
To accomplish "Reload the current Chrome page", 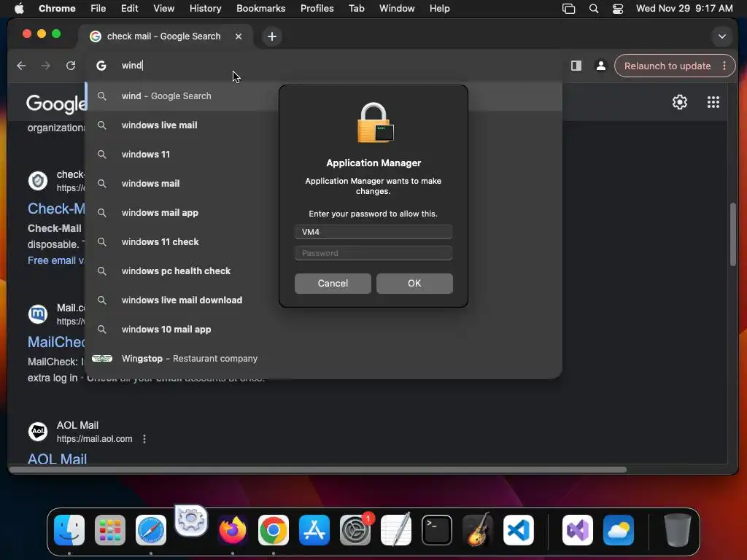I will tap(71, 66).
